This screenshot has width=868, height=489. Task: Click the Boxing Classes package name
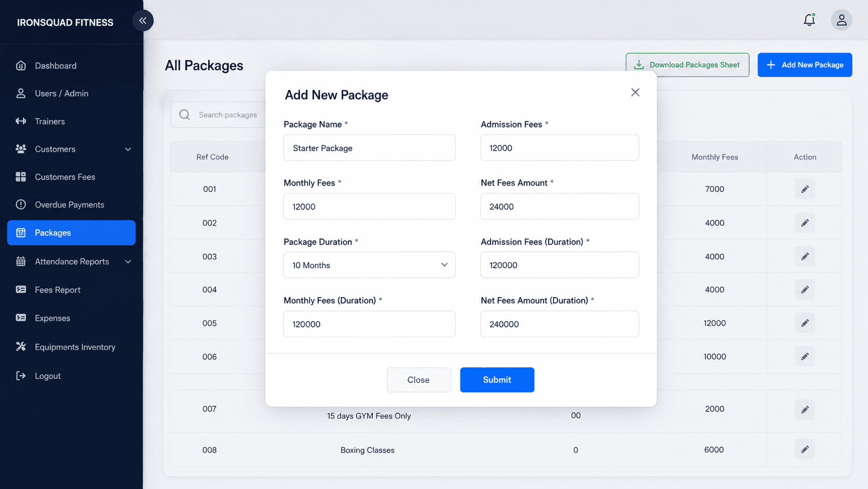(x=368, y=450)
